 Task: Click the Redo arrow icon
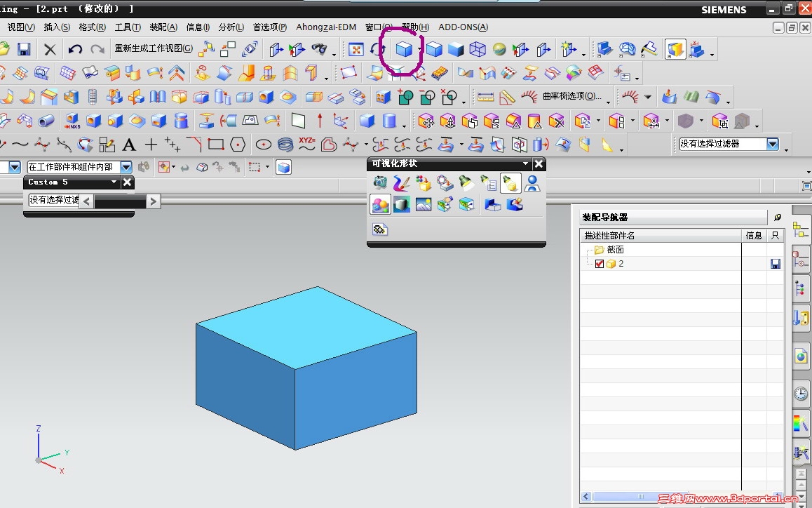click(97, 49)
